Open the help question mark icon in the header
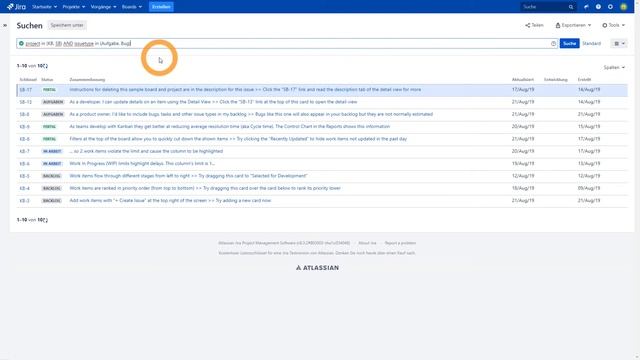The image size is (640, 360). pyautogui.click(x=598, y=7)
